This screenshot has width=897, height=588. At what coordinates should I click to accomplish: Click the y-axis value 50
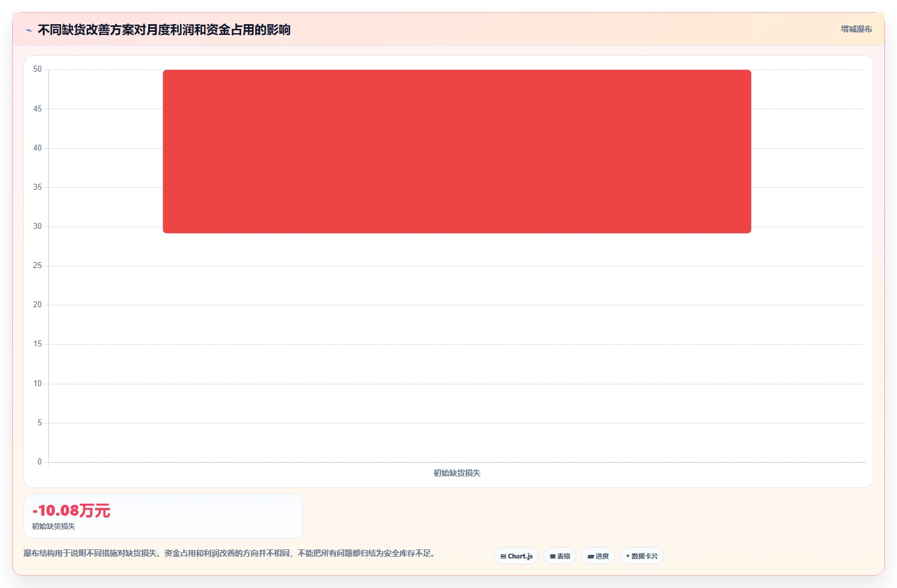click(x=37, y=69)
